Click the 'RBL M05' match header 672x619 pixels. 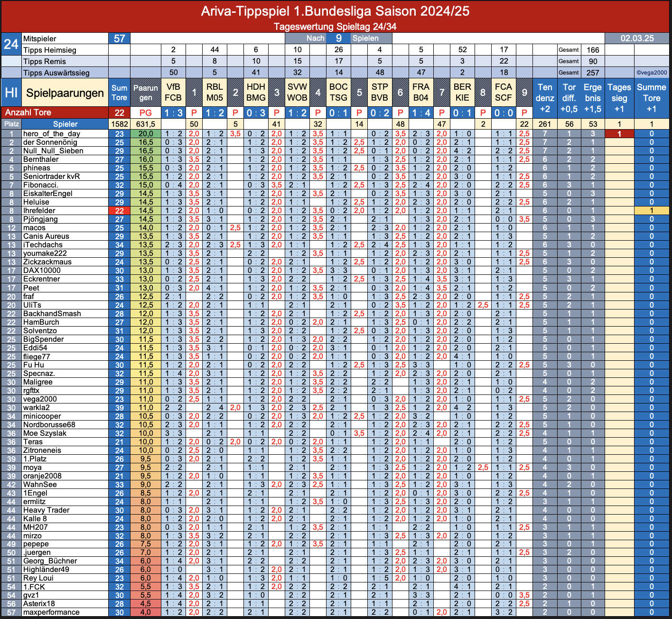click(215, 93)
